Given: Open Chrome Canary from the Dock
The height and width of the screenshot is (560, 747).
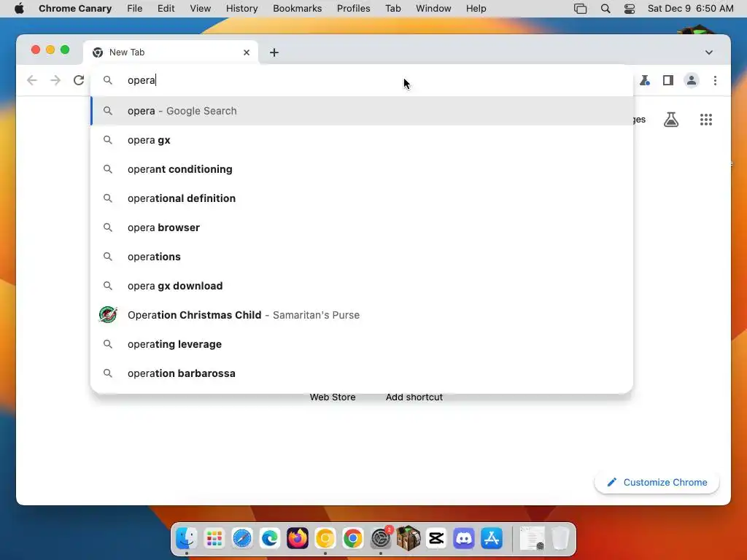Looking at the screenshot, I should pyautogui.click(x=325, y=539).
